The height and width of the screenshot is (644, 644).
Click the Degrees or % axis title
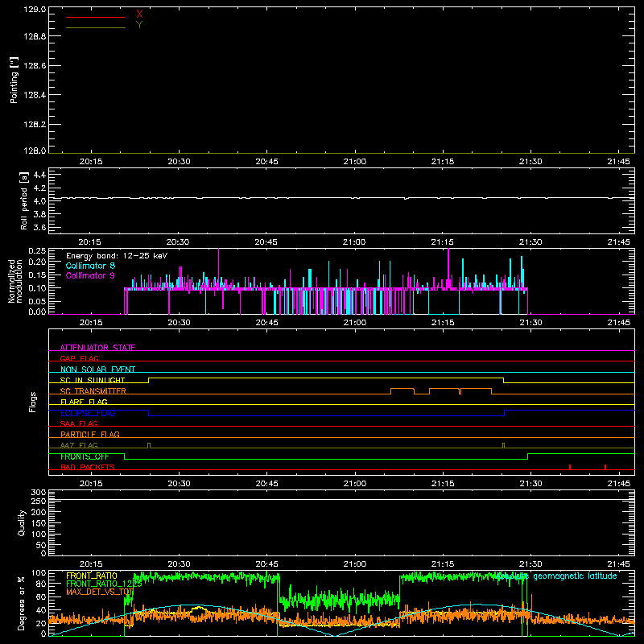pyautogui.click(x=22, y=603)
